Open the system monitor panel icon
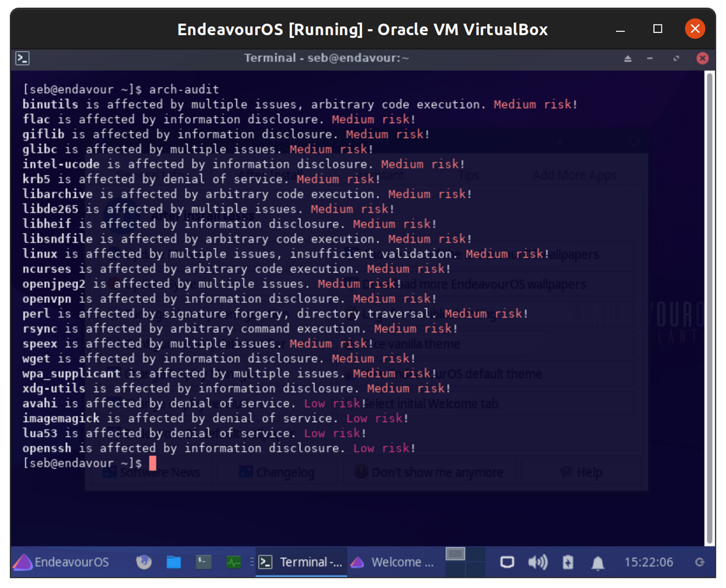The width and height of the screenshot is (726, 588). click(234, 562)
